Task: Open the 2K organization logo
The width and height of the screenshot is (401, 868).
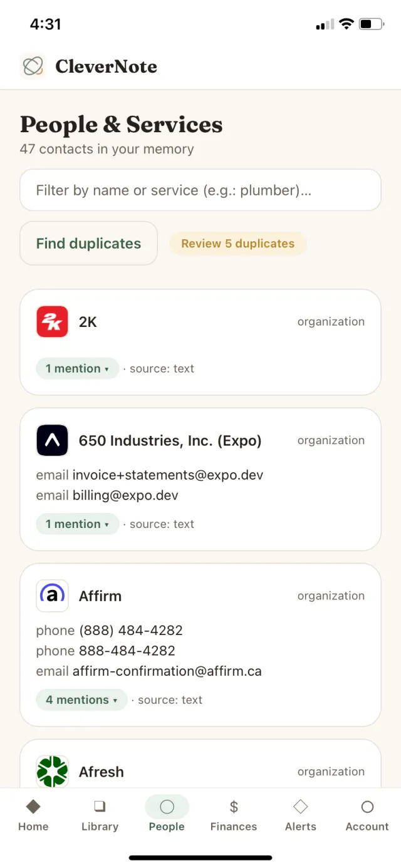Action: coord(53,322)
